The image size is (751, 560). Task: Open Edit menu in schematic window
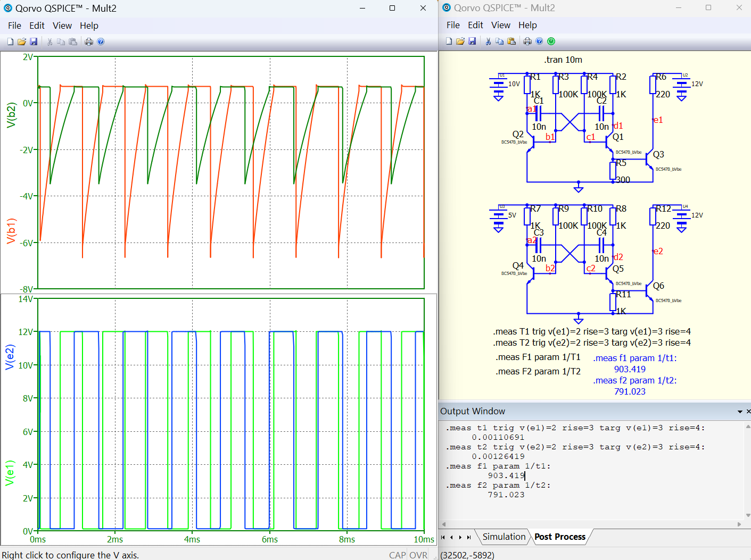coord(475,25)
